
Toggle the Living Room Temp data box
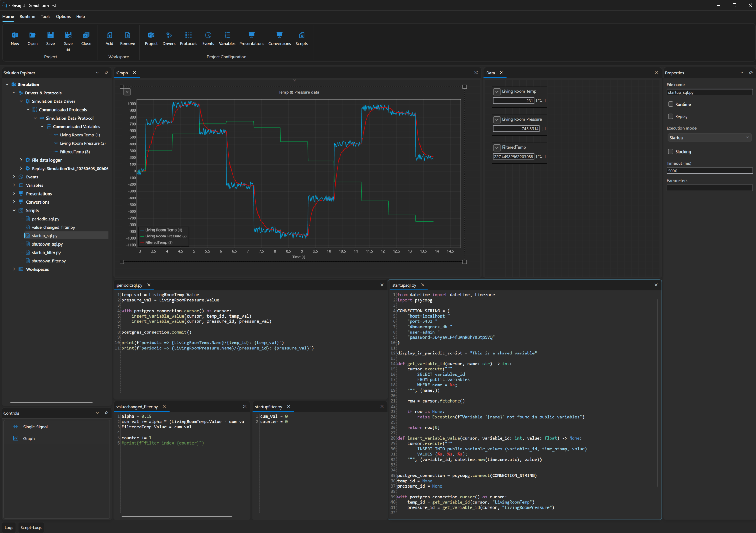point(497,92)
